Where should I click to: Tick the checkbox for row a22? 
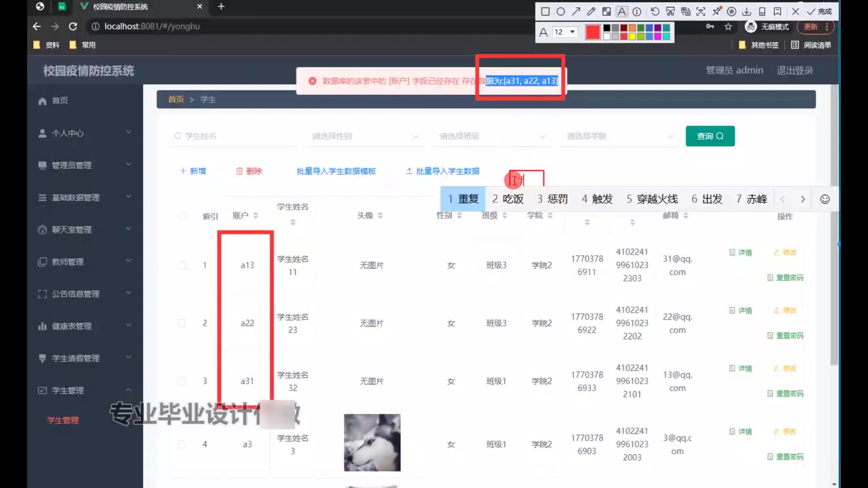tap(182, 323)
